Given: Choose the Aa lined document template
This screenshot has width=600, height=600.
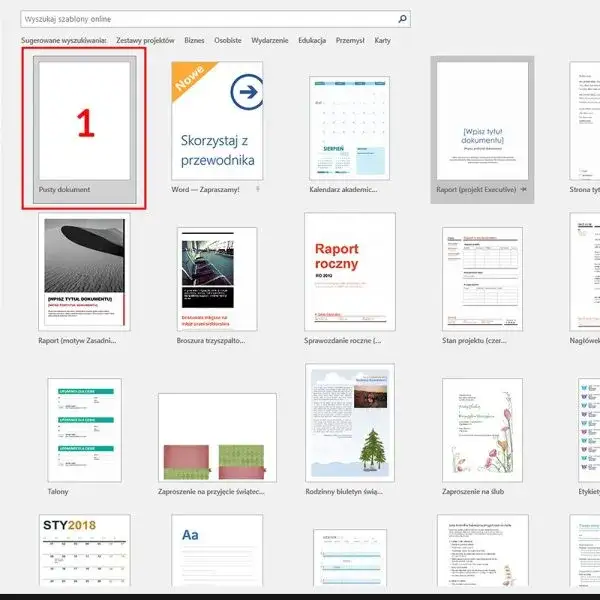Looking at the screenshot, I should click(217, 550).
